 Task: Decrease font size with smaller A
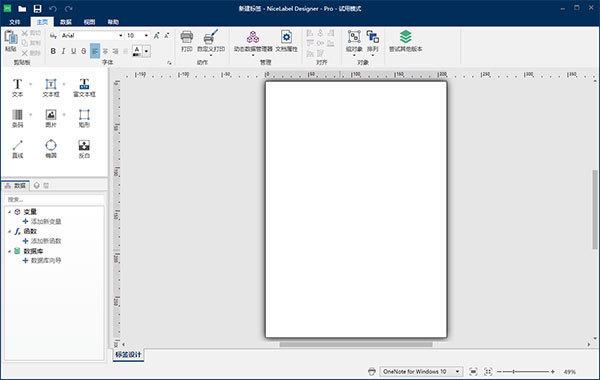coord(166,36)
